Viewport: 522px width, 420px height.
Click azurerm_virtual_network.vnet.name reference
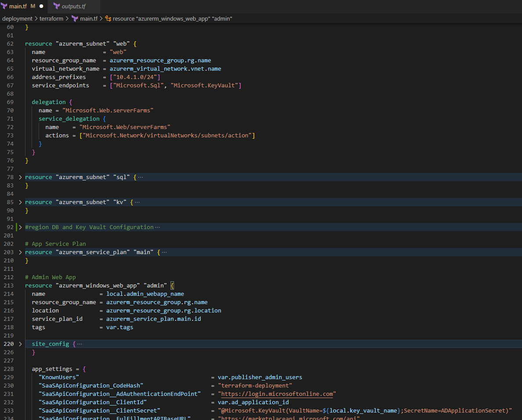pyautogui.click(x=166, y=68)
